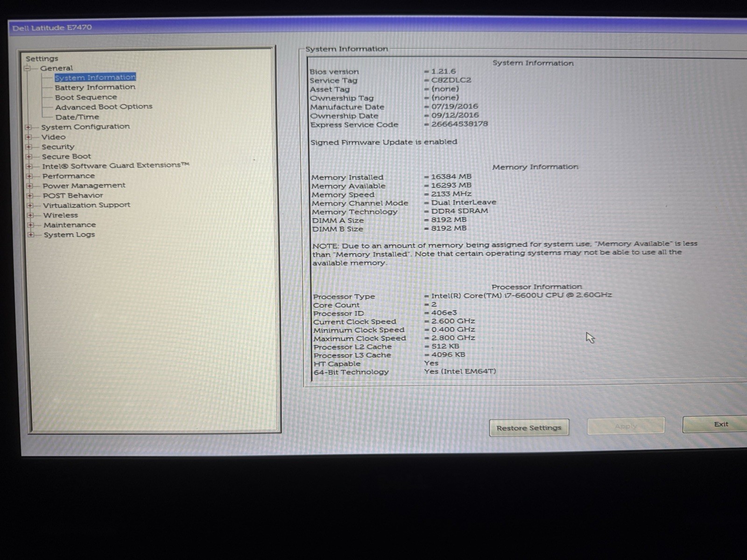Viewport: 747px width, 560px height.
Task: Expand the Secure Boot node
Action: [29, 157]
